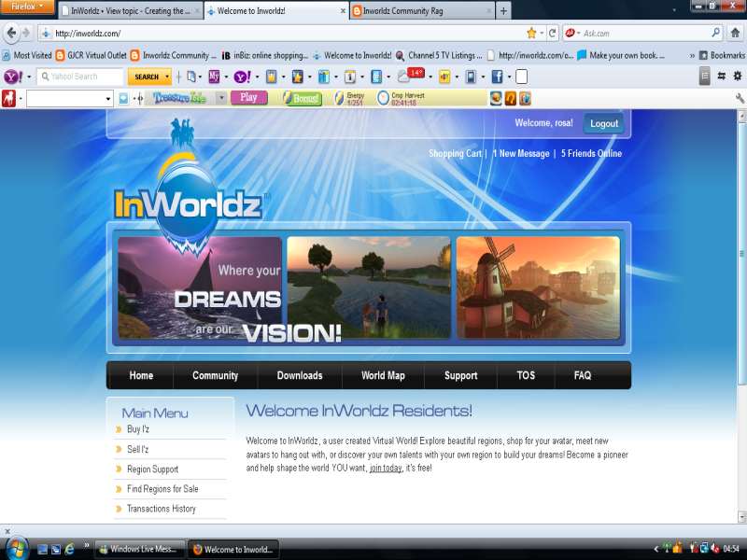This screenshot has height=560, width=747.
Task: Open the Treasure Isle game dropdown arrow
Action: tap(221, 98)
